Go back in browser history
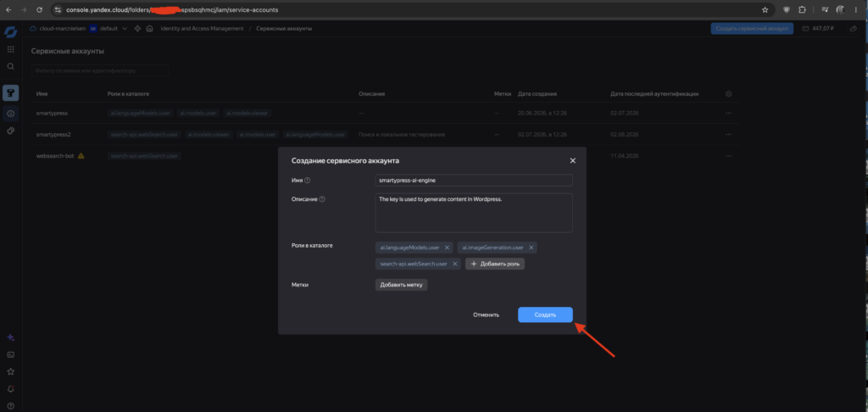 point(8,10)
